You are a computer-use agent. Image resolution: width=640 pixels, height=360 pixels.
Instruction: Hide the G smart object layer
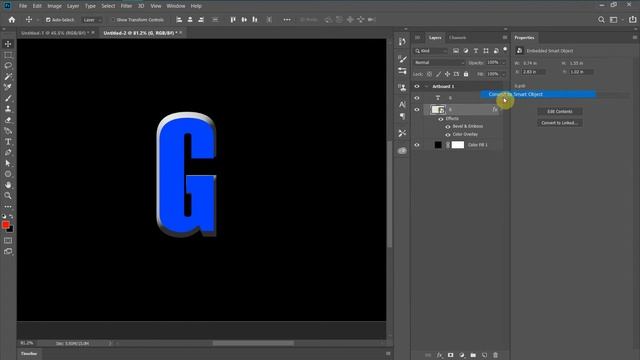(417, 109)
